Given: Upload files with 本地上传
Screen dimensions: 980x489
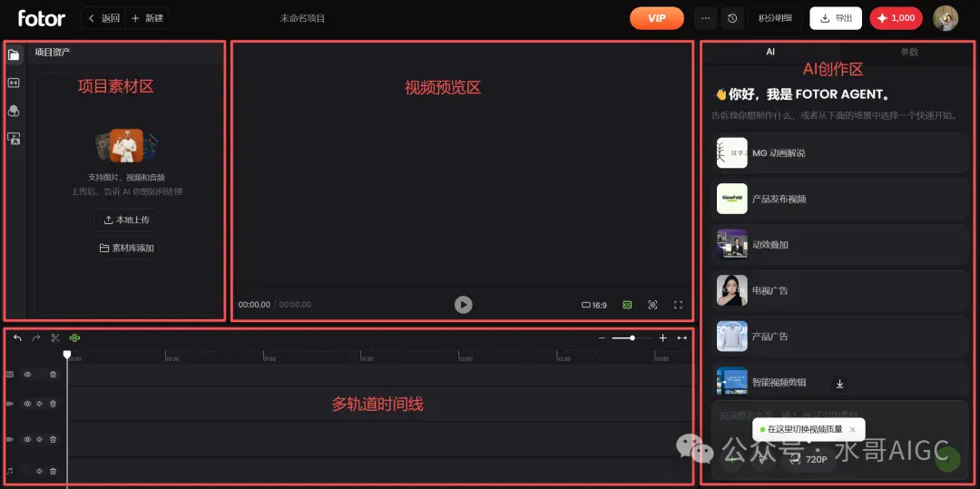Looking at the screenshot, I should (x=126, y=220).
